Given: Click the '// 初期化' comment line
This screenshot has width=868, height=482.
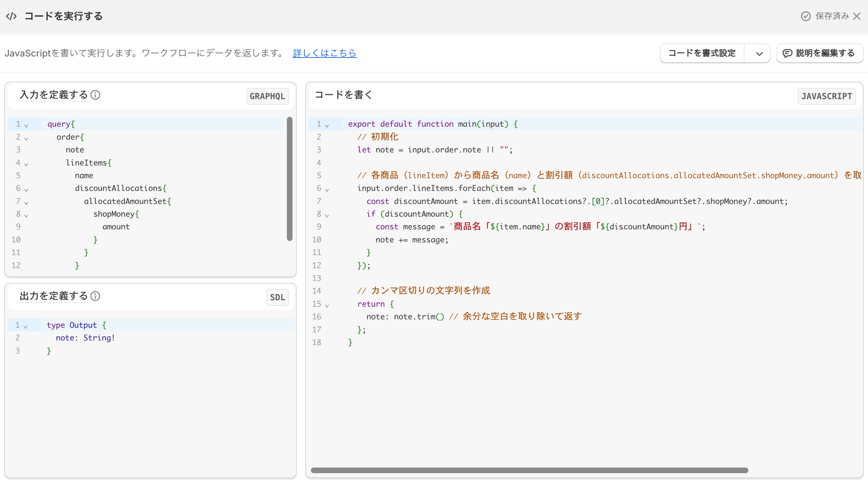Looking at the screenshot, I should point(378,137).
